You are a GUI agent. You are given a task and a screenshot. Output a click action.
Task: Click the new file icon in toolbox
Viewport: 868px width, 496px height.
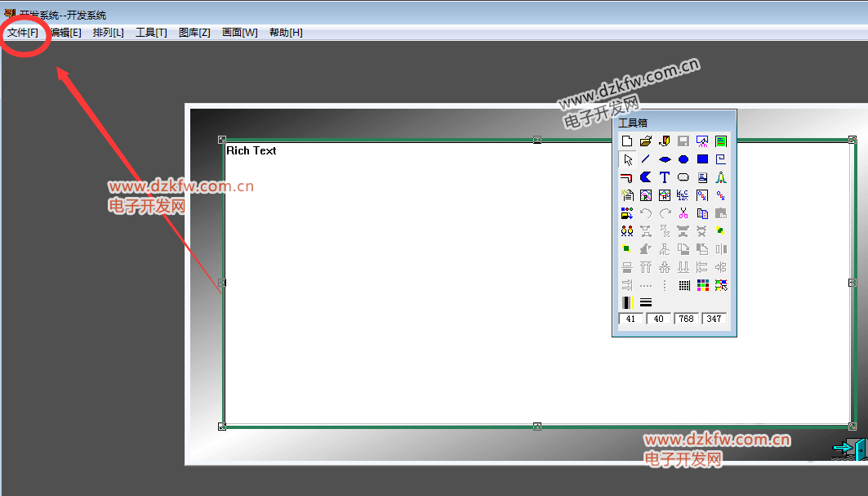click(x=627, y=141)
